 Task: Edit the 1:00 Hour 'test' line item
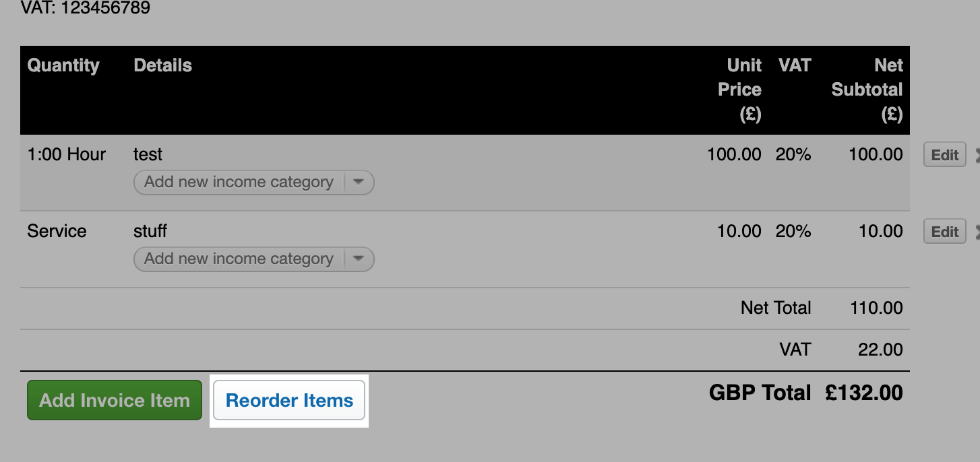click(945, 155)
